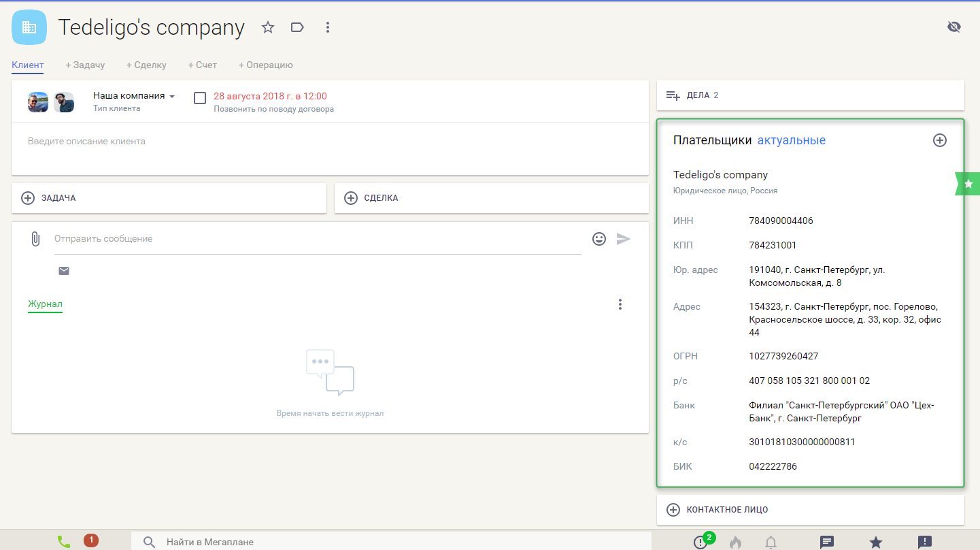The width and height of the screenshot is (980, 550).
Task: Click the БИК value 042222786
Action: [x=773, y=466]
